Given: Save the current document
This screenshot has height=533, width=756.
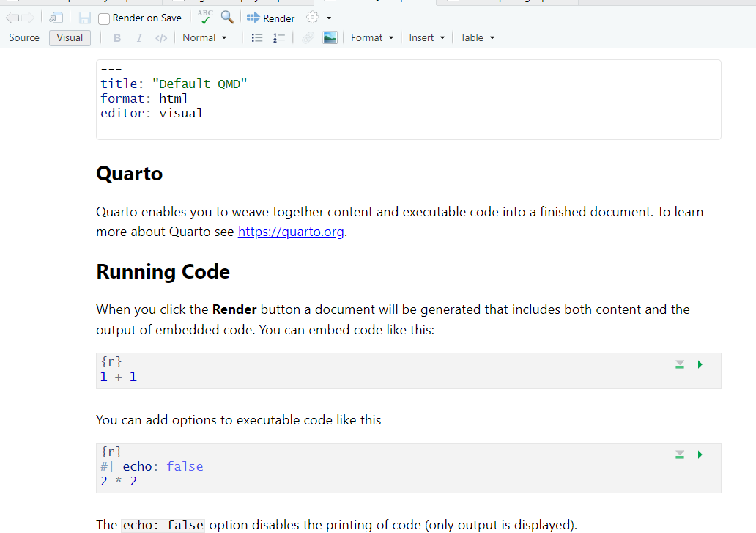Looking at the screenshot, I should 85,18.
